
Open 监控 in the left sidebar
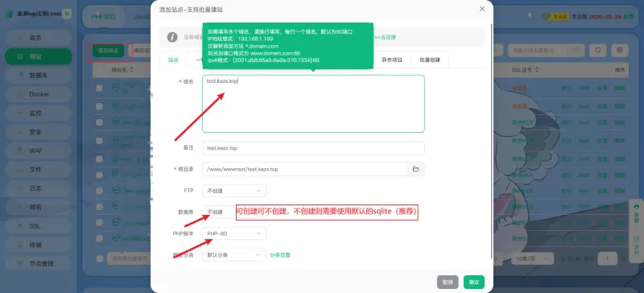pos(38,113)
